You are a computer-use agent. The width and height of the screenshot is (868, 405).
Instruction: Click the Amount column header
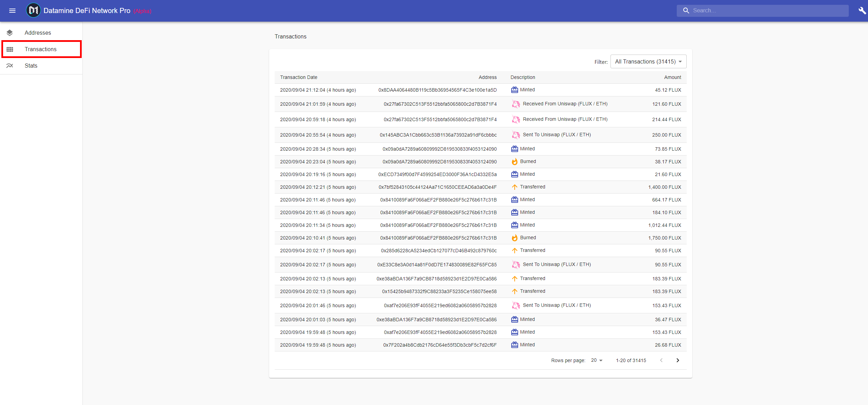pyautogui.click(x=673, y=77)
